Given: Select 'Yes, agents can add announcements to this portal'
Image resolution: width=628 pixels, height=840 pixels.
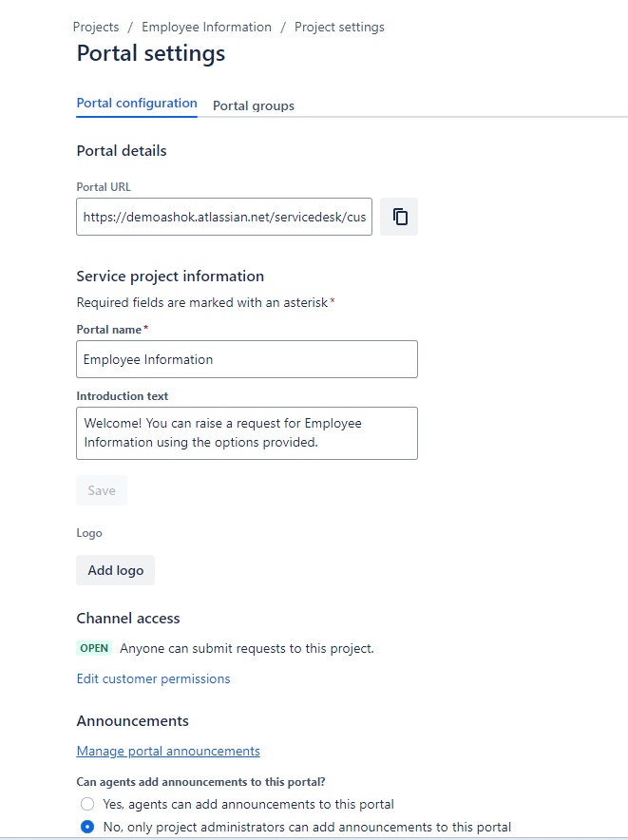Looking at the screenshot, I should coord(87,804).
